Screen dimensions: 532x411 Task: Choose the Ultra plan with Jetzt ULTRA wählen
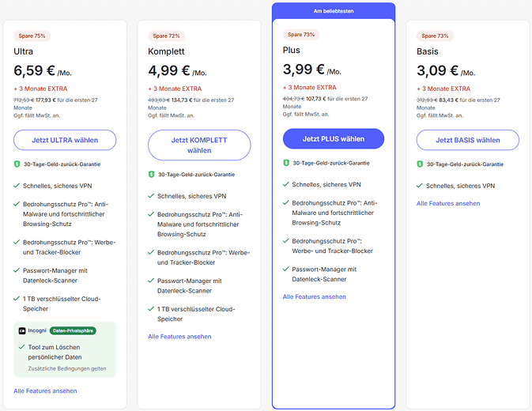tap(65, 140)
